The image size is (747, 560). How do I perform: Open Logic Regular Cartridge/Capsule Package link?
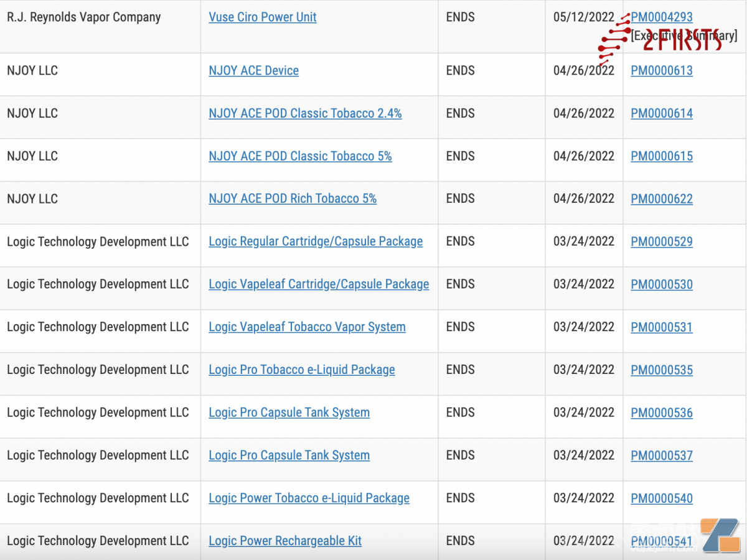pyautogui.click(x=316, y=241)
